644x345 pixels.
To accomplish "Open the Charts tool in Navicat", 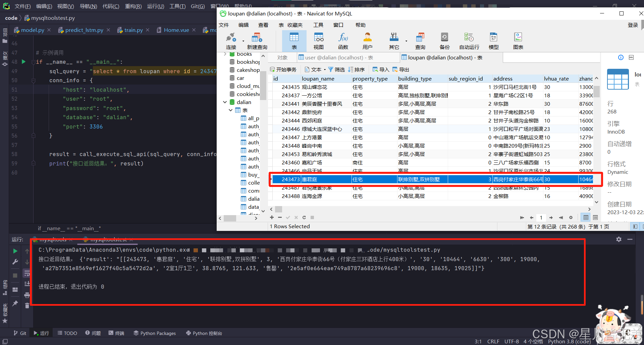I will point(518,41).
